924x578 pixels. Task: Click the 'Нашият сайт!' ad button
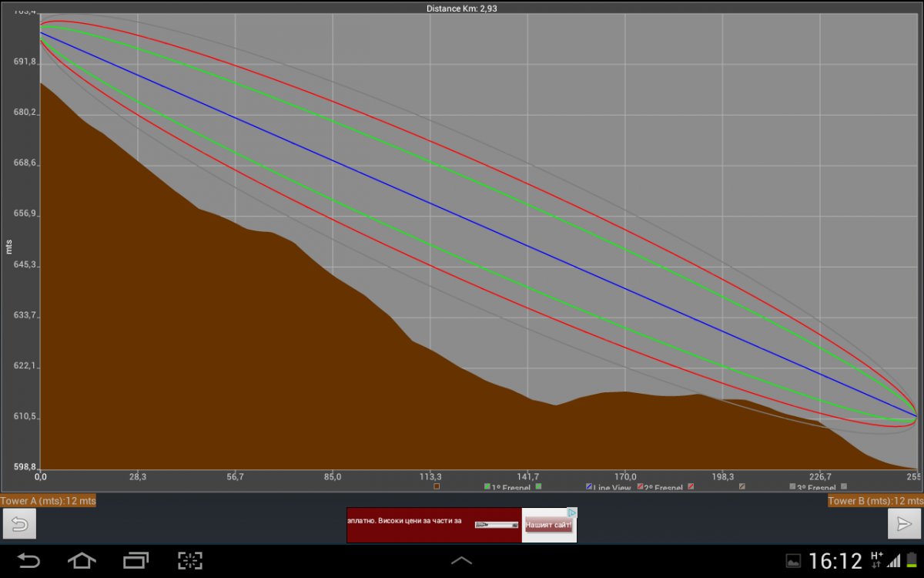pyautogui.click(x=549, y=526)
